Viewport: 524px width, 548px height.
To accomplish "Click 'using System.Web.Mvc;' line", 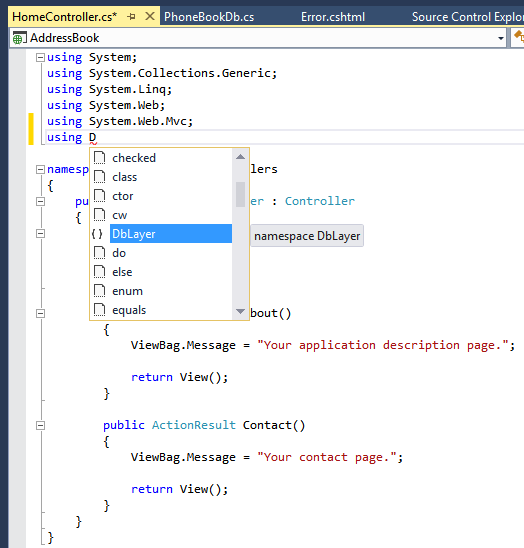I will tap(120, 121).
